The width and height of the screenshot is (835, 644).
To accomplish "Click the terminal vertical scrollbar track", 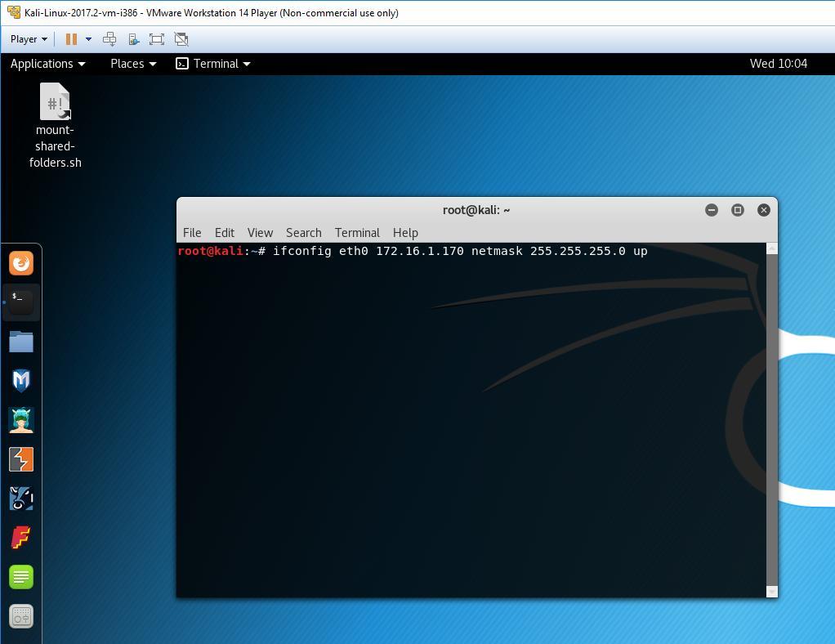I will click(x=771, y=420).
